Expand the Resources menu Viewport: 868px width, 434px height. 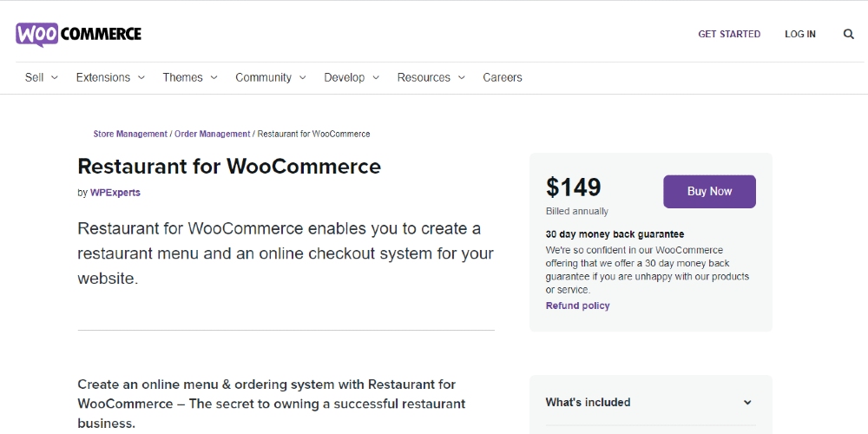(x=431, y=77)
